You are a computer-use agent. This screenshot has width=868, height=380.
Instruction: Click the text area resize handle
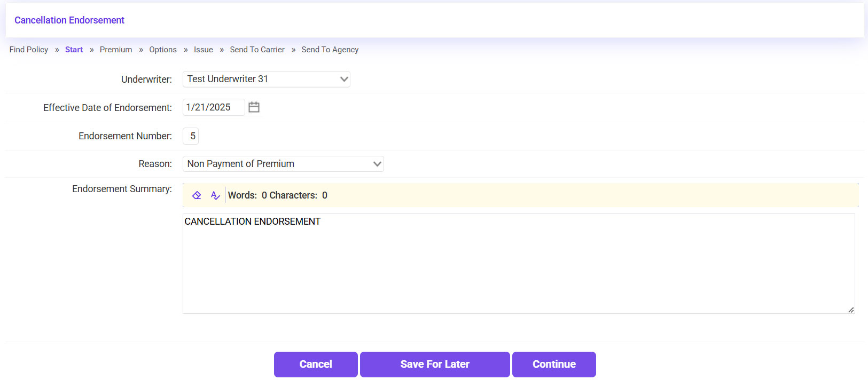[850, 310]
